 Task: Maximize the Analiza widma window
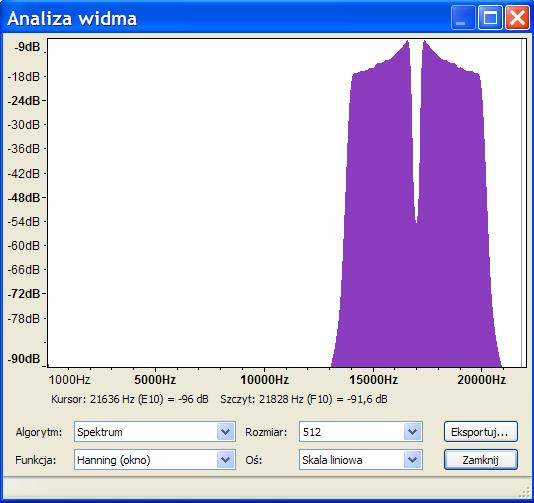click(x=490, y=17)
